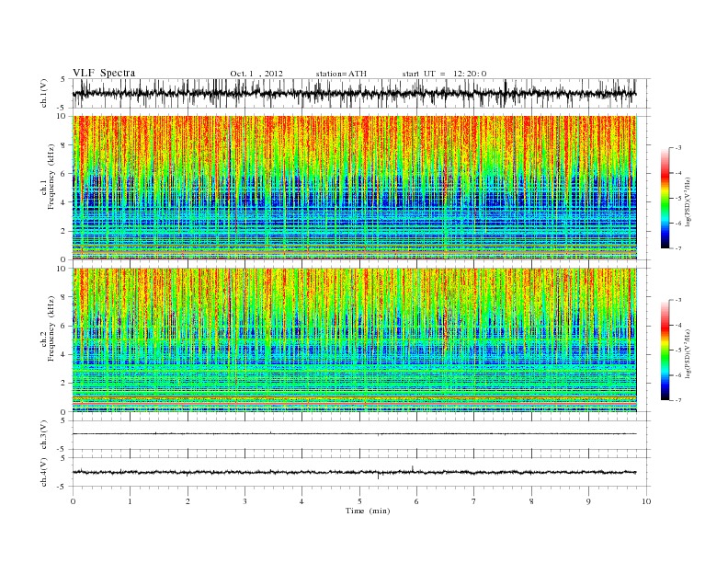Click the ch.1 voltage waveform trace
This screenshot has height=563, width=728.
point(354,93)
